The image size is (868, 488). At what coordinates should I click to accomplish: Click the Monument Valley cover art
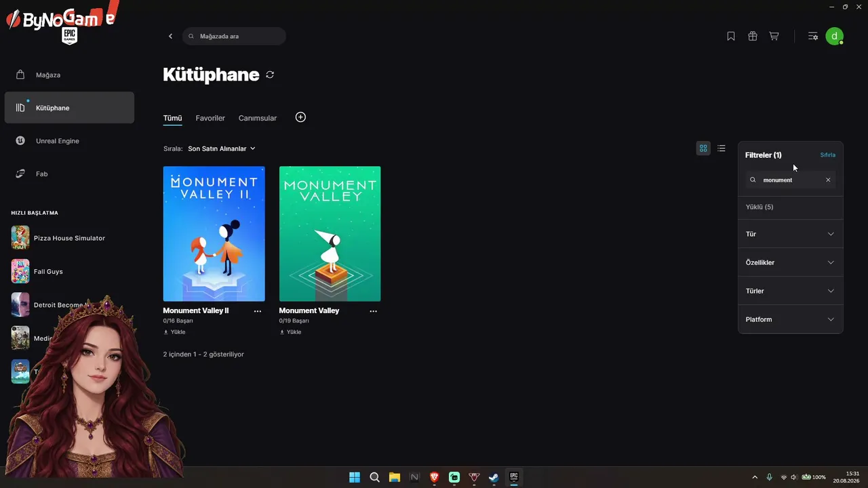pos(330,234)
